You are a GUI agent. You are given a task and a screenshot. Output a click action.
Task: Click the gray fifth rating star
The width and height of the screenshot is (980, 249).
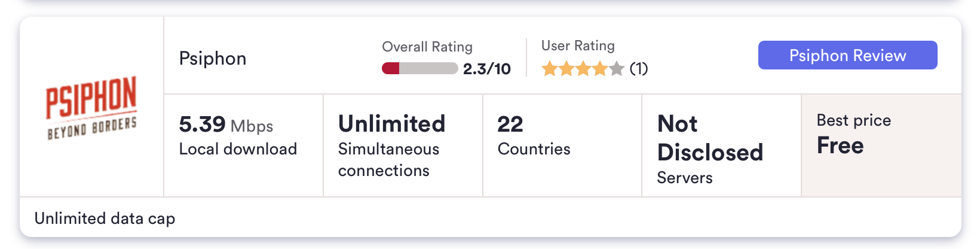[x=617, y=69]
